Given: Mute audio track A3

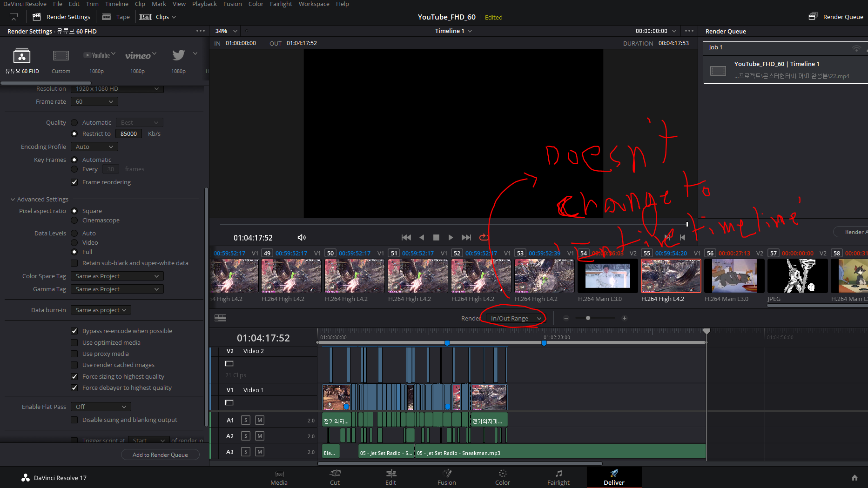Looking at the screenshot, I should coord(260,452).
